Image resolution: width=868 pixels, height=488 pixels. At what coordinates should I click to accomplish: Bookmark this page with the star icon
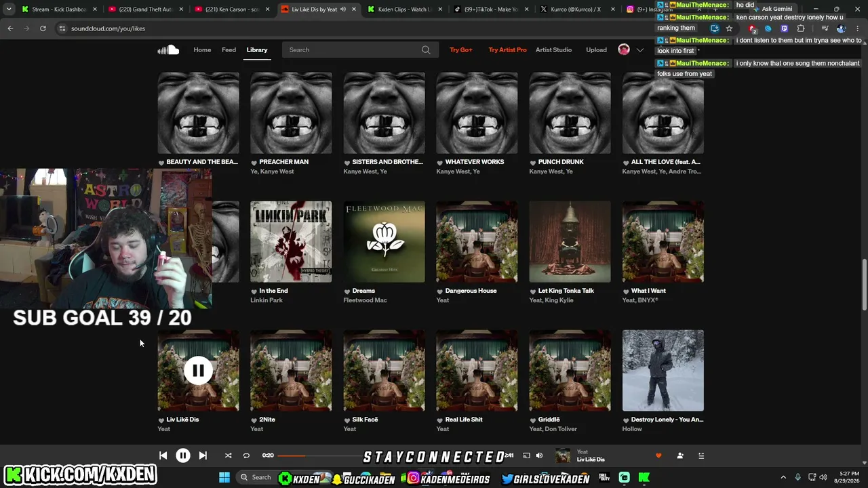click(x=729, y=28)
